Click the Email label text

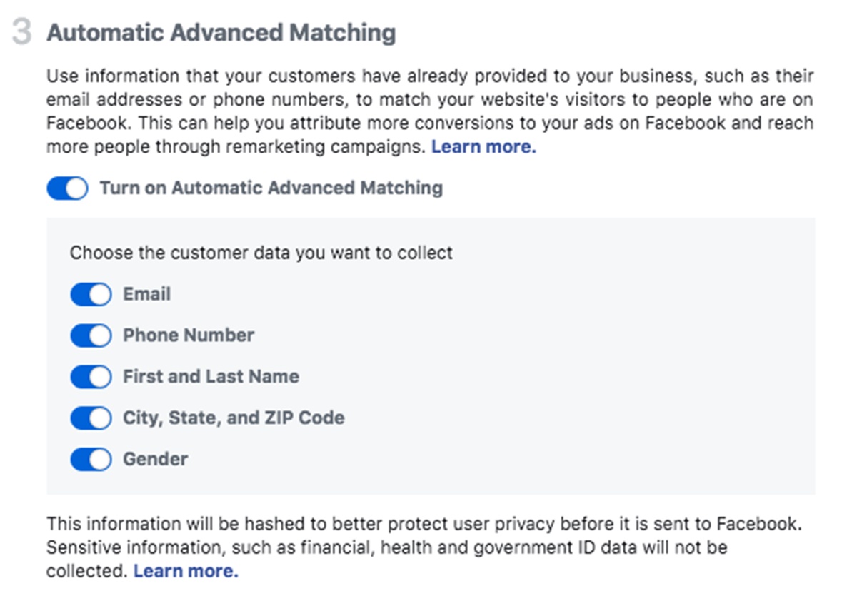point(146,294)
